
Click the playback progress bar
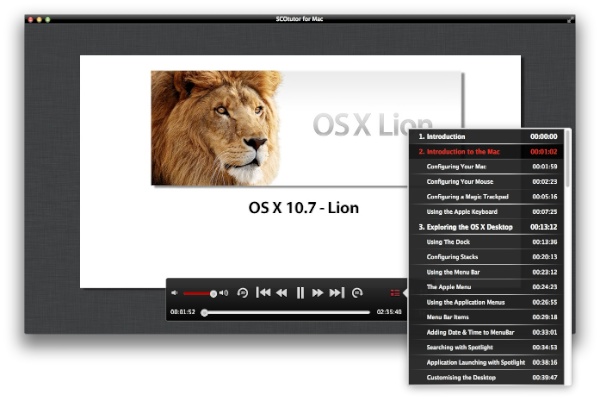tap(287, 313)
